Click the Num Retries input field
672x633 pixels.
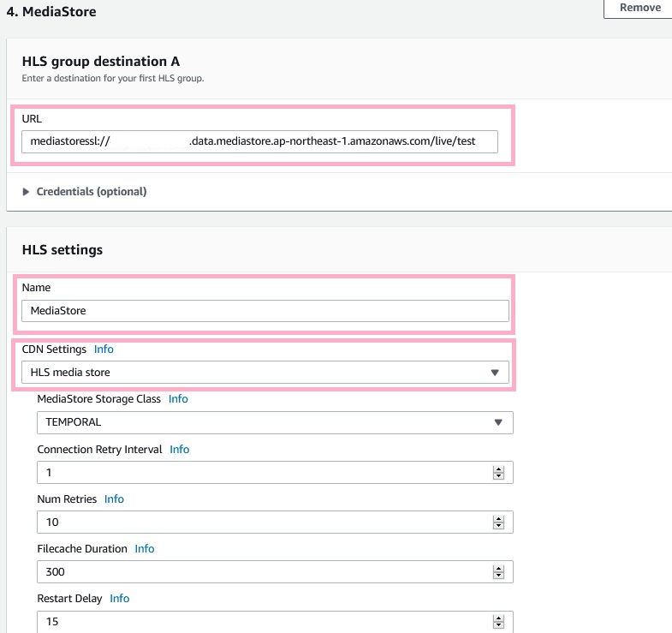(x=261, y=522)
